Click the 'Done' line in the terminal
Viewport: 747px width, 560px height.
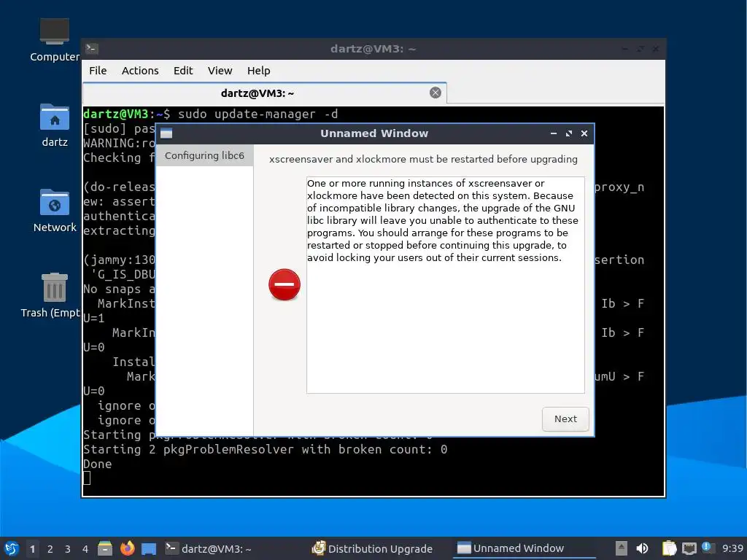pos(98,464)
